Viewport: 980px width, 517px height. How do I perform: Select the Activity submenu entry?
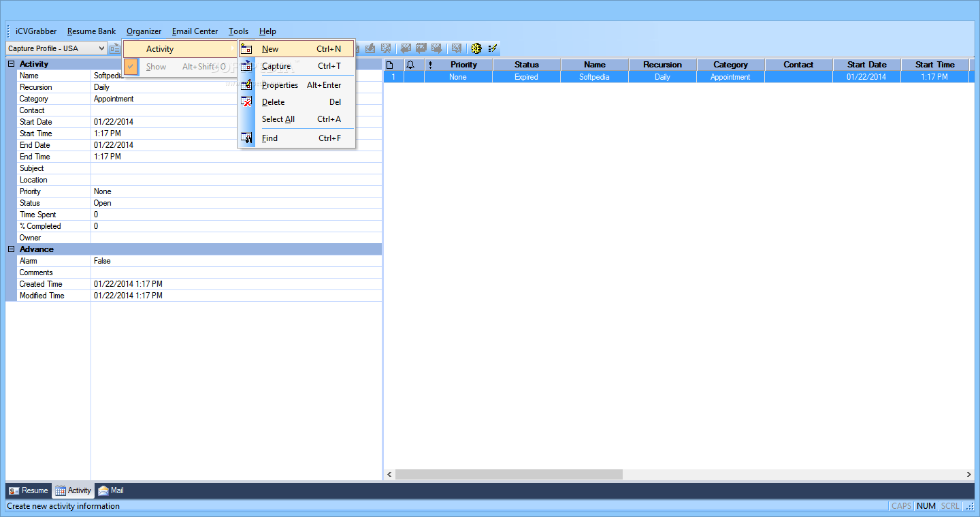coord(180,49)
